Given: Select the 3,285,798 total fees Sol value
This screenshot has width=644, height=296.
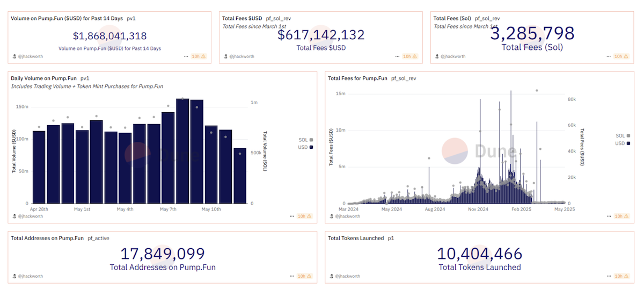Looking at the screenshot, I should tap(532, 33).
